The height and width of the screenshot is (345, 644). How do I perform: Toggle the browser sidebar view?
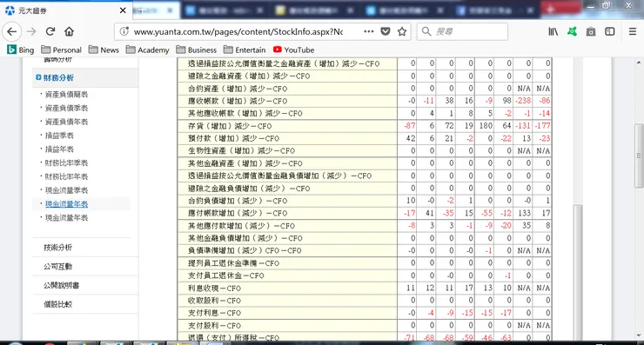(610, 31)
